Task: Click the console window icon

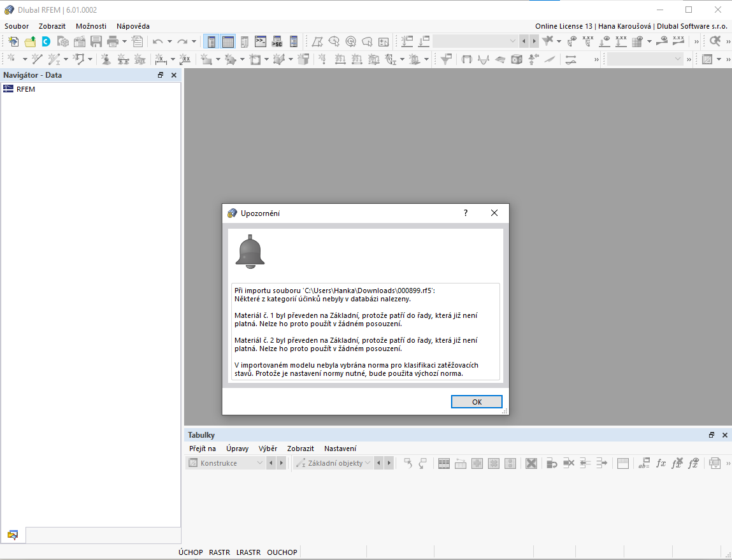Action: [261, 41]
